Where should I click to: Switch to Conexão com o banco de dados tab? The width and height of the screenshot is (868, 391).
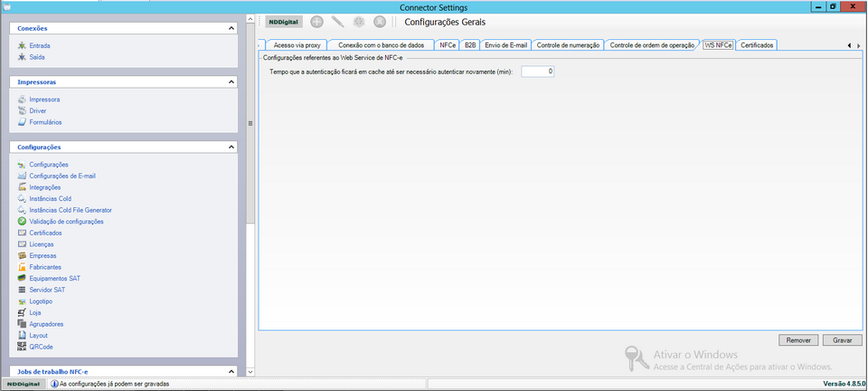coord(381,45)
